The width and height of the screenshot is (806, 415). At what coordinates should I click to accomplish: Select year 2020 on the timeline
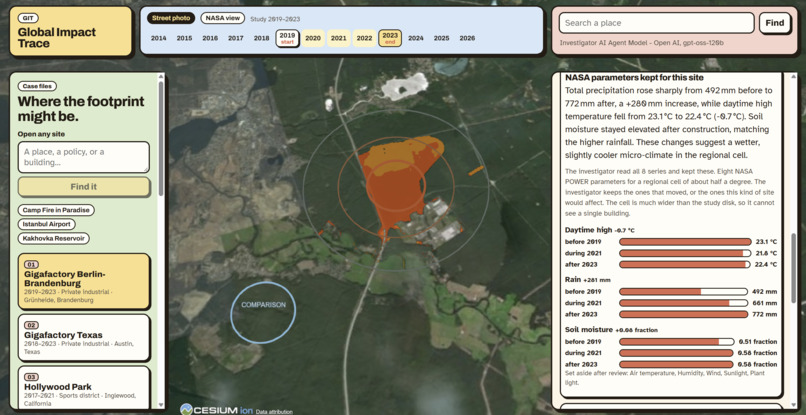[x=313, y=38]
